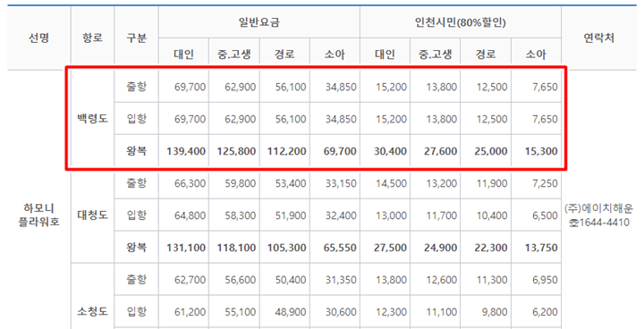644x329 pixels.
Task: Click the 항로 column header
Action: pos(93,38)
